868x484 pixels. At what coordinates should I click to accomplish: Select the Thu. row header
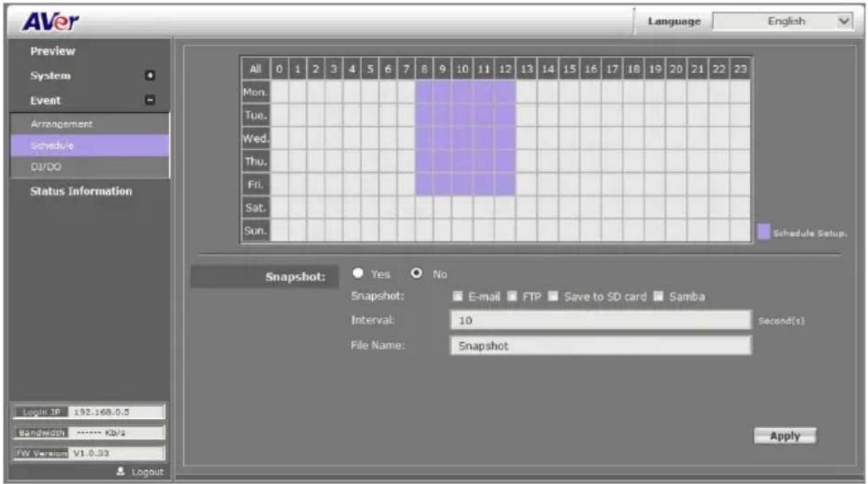256,161
